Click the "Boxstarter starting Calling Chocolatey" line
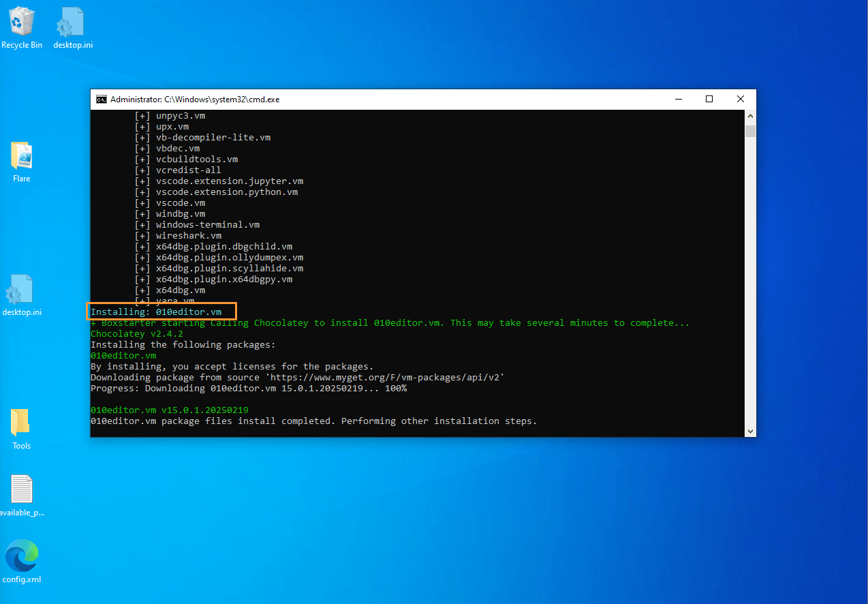Image resolution: width=868 pixels, height=604 pixels. coord(390,323)
